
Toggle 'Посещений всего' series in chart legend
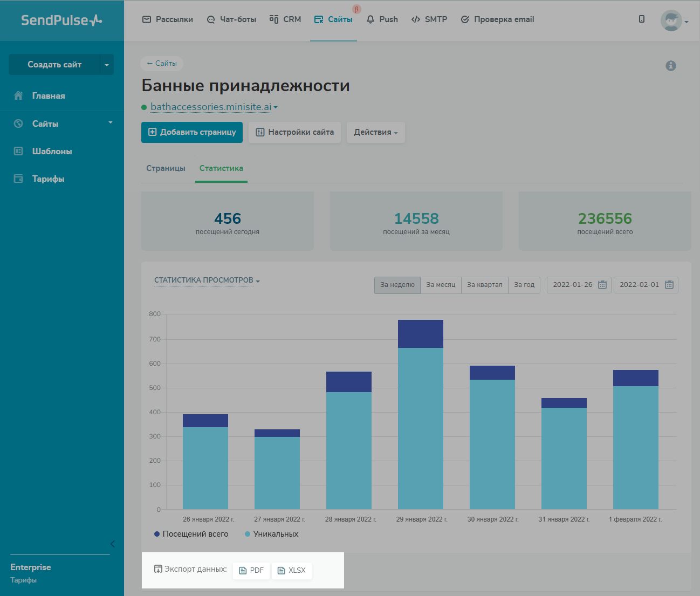(191, 534)
